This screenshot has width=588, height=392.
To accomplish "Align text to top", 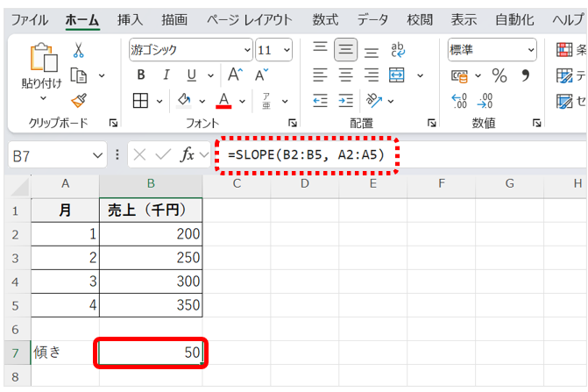I will click(320, 46).
